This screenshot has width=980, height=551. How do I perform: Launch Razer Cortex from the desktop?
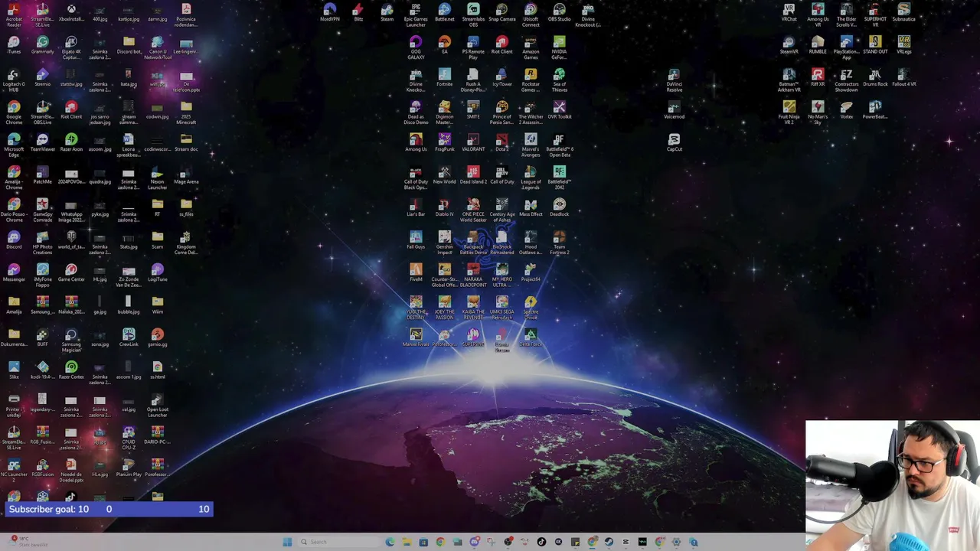pos(71,370)
